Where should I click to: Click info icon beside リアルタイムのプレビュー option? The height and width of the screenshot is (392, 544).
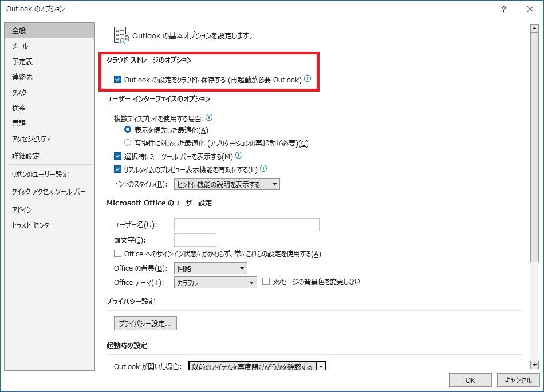coord(263,168)
